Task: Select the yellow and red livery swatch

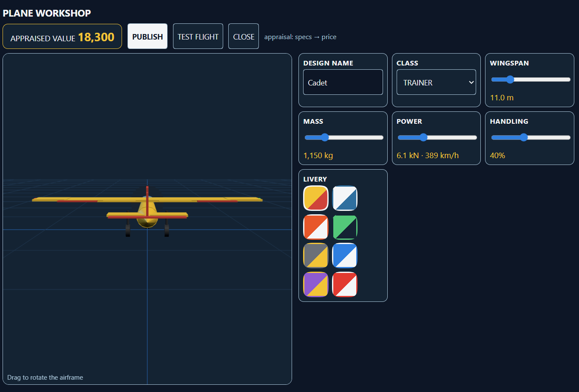Action: (x=316, y=198)
